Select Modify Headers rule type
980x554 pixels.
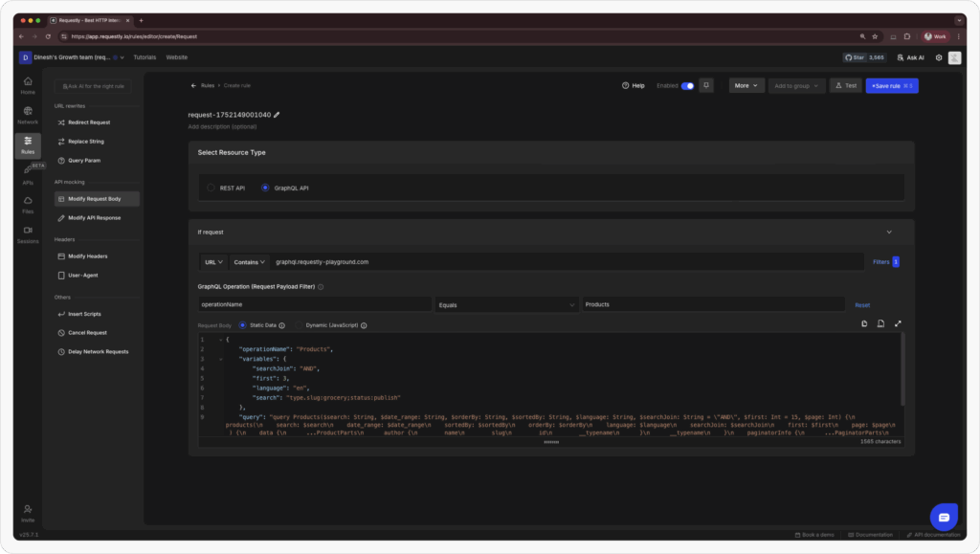[x=97, y=256]
